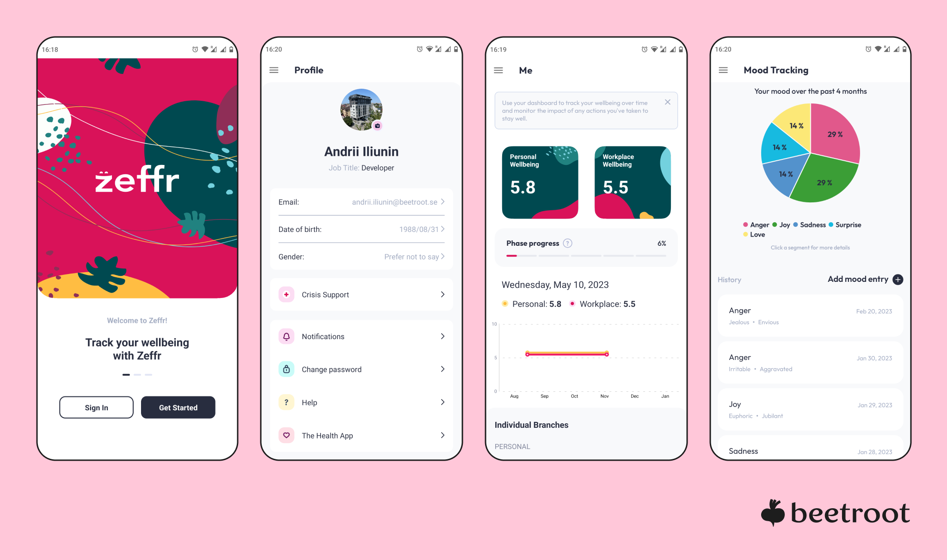This screenshot has width=947, height=560.
Task: Select the Me dashboard tab
Action: coord(526,69)
